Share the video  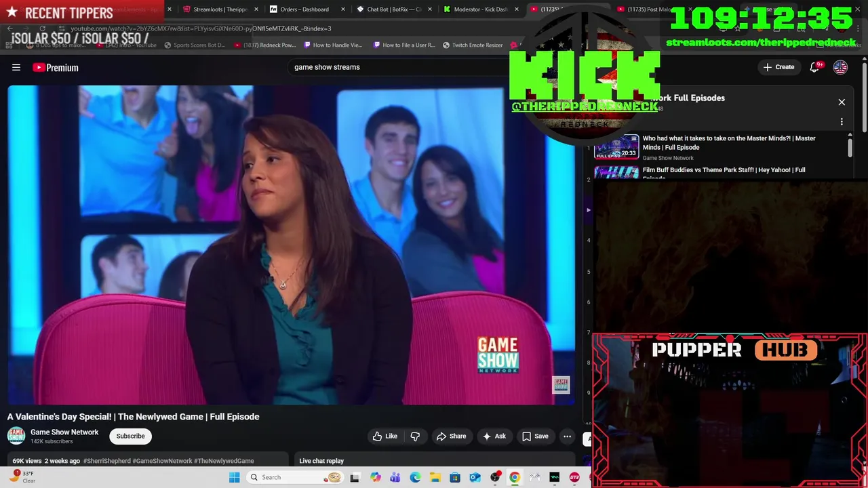451,436
